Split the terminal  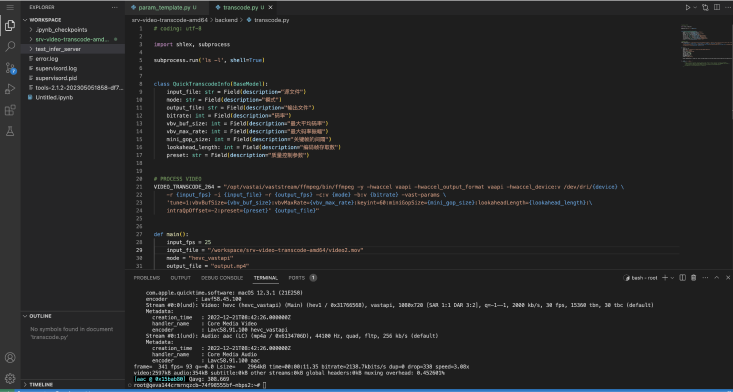[683, 278]
